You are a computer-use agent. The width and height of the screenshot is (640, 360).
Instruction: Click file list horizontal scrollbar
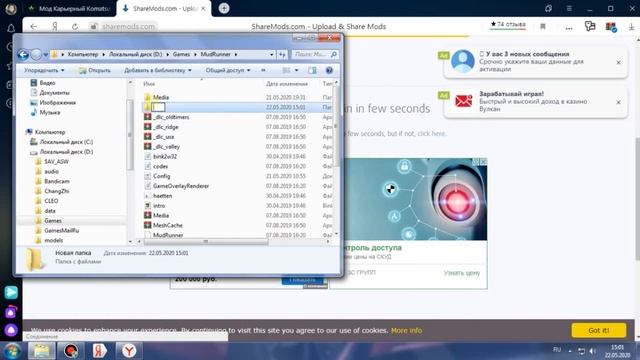206,242
